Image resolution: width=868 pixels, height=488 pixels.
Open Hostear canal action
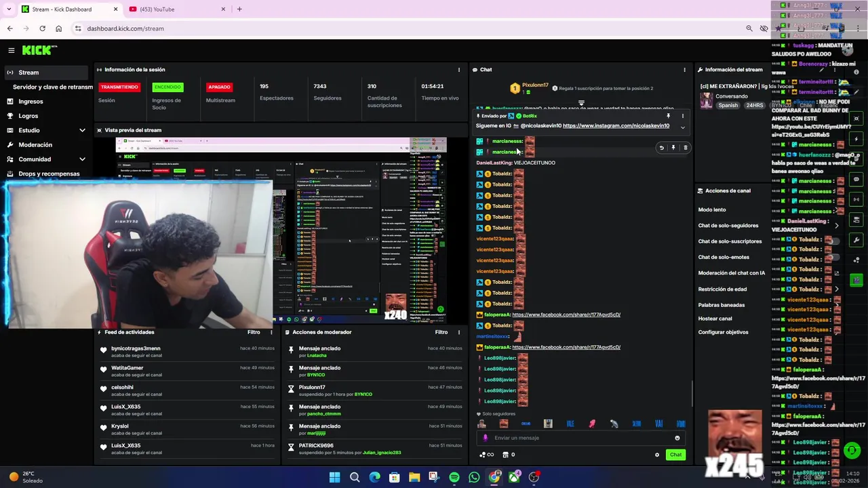715,319
